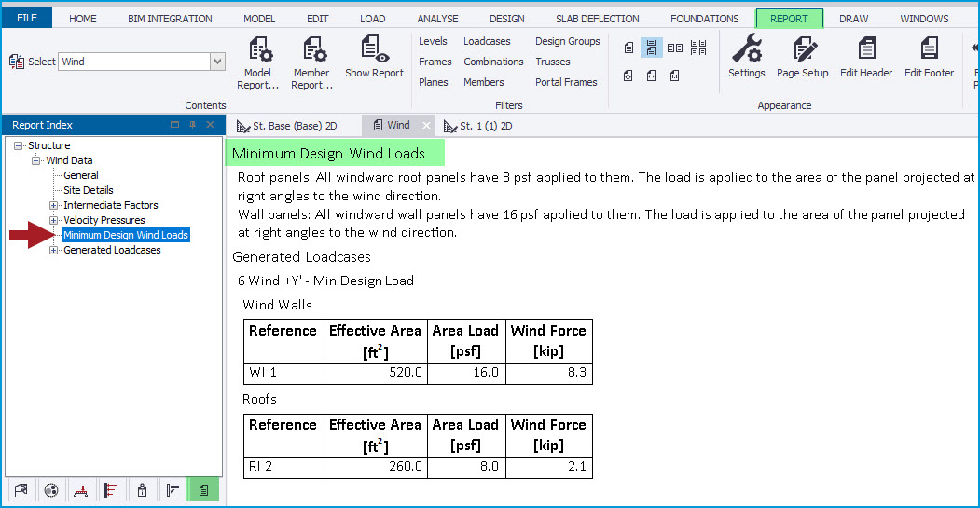Click the Portal Frames filter button
The image size is (980, 508).
coord(566,82)
